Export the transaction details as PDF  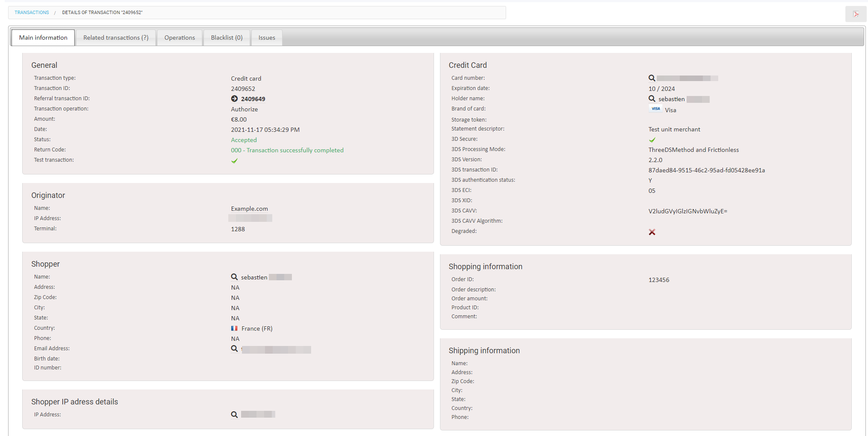pos(856,14)
